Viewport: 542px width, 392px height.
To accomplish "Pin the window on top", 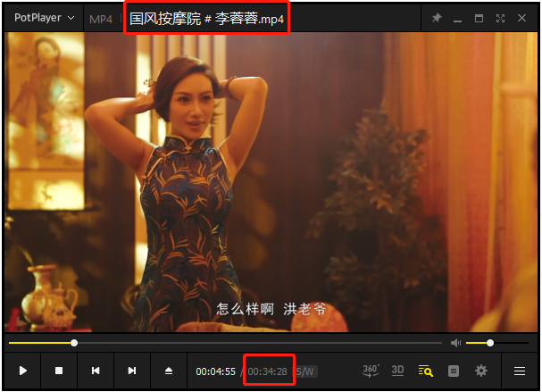I will click(437, 18).
